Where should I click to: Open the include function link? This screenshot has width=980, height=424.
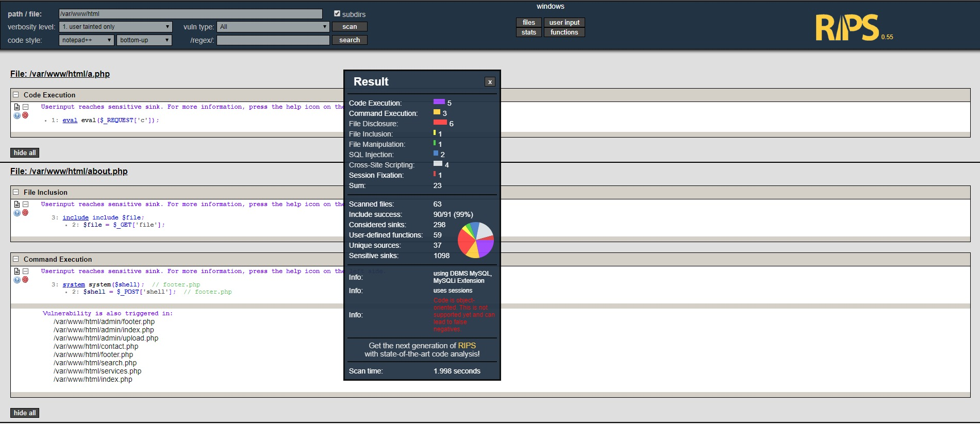pyautogui.click(x=76, y=217)
